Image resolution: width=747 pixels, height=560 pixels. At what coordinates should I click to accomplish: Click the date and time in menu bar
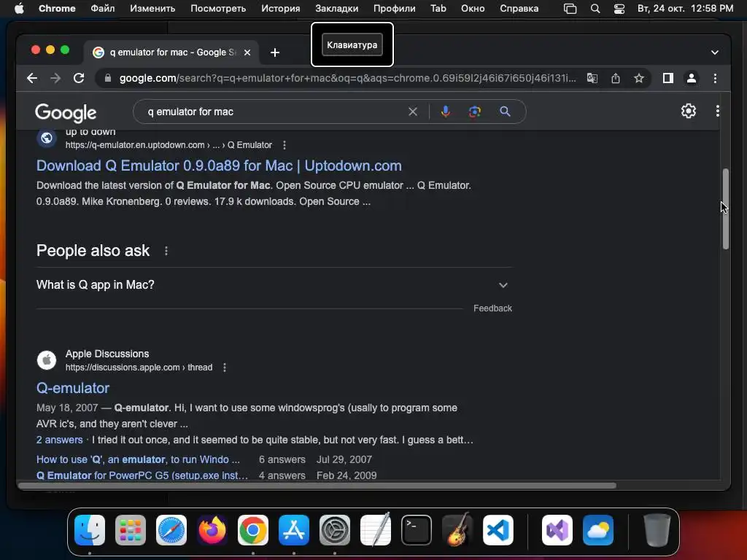pyautogui.click(x=685, y=9)
